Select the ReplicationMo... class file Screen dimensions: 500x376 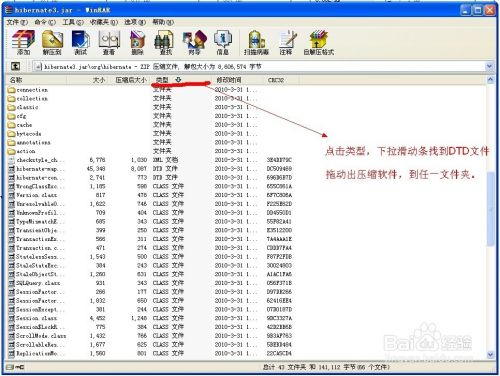pos(150,353)
